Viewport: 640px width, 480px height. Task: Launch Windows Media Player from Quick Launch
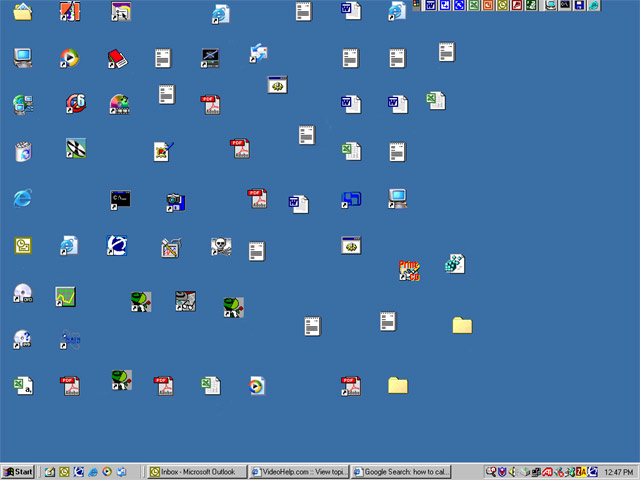tap(107, 472)
